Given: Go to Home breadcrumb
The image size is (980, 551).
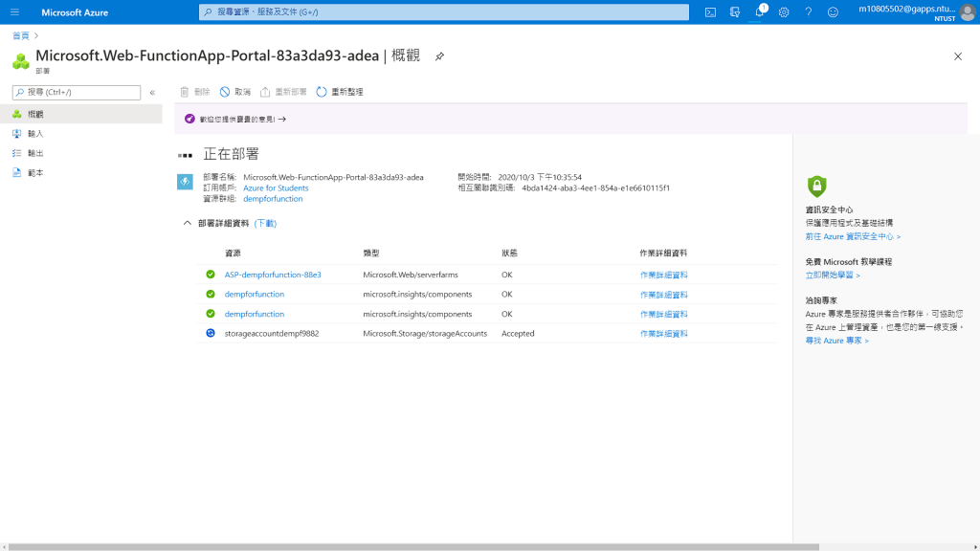Looking at the screenshot, I should point(21,35).
